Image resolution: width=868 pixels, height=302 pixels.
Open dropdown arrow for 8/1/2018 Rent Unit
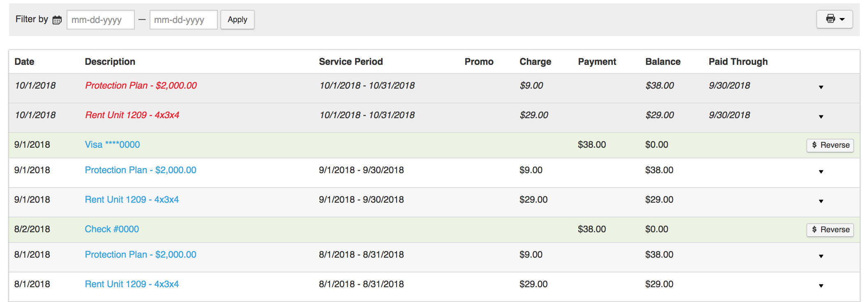pyautogui.click(x=821, y=286)
